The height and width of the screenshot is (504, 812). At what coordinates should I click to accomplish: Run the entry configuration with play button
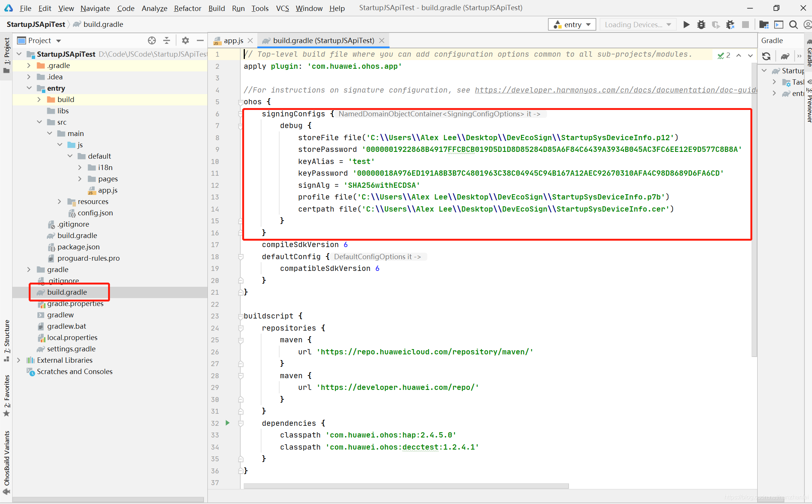[686, 25]
